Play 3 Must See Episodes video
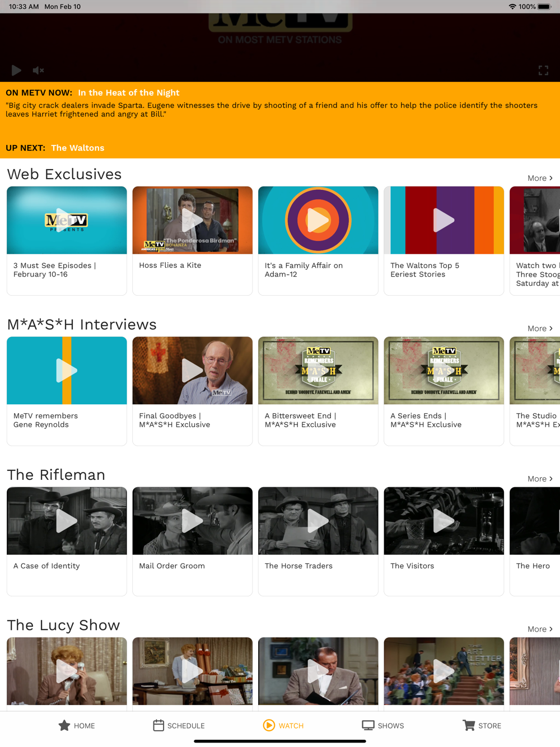560x747 pixels. 67,220
